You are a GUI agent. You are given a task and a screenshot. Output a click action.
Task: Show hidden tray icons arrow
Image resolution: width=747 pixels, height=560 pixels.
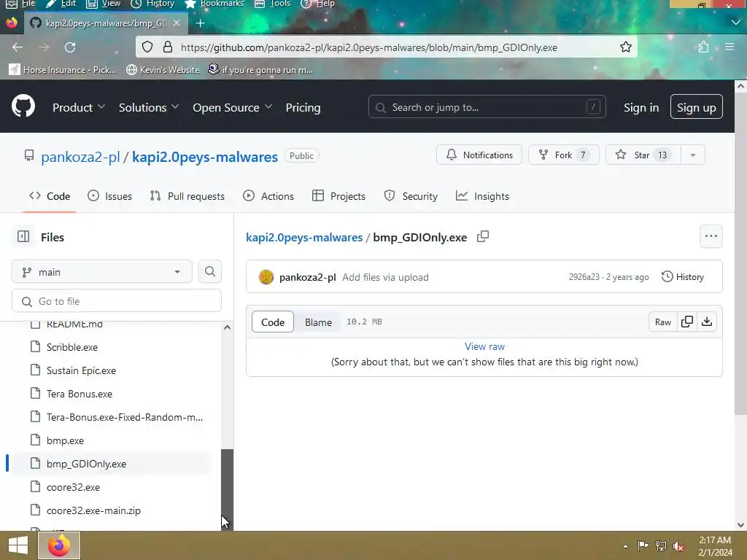[x=625, y=546]
